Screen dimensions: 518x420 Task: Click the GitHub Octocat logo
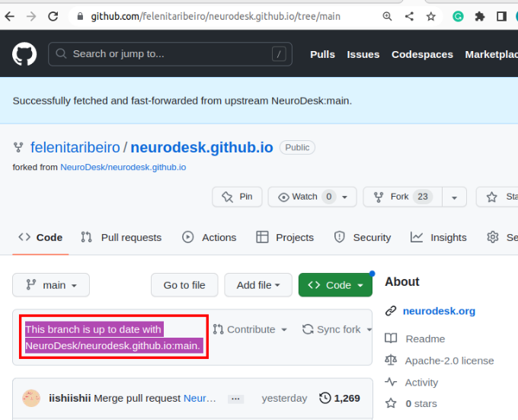(x=24, y=54)
